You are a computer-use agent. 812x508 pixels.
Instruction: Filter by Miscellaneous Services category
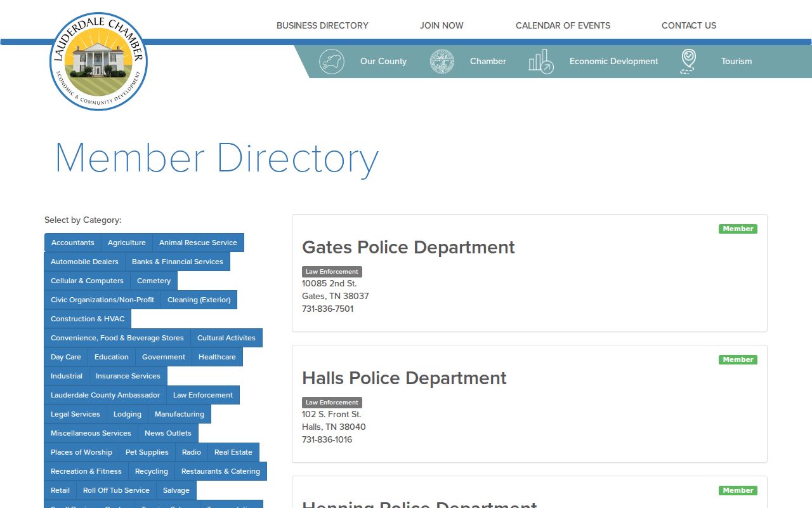coord(91,433)
